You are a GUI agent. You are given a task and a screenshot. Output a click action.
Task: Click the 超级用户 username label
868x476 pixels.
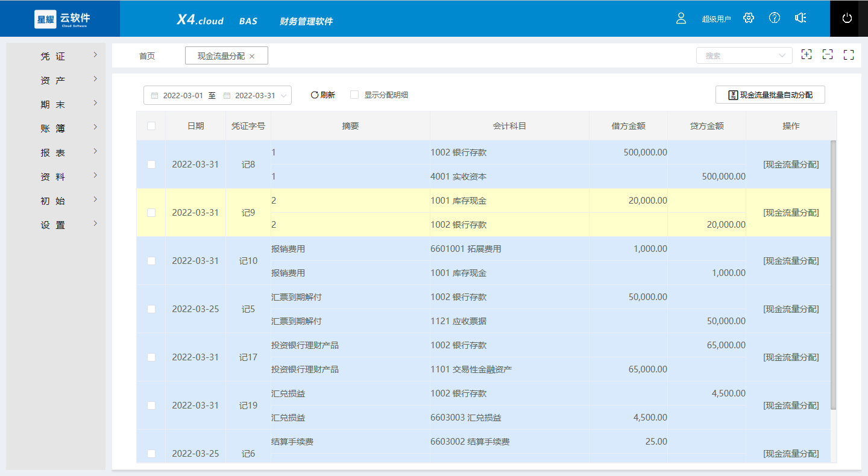716,19
